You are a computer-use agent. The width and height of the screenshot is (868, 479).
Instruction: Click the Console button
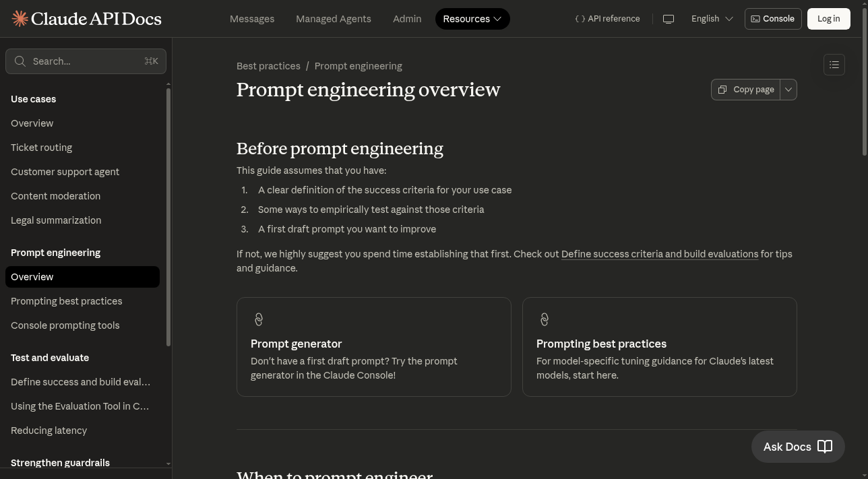pyautogui.click(x=773, y=19)
